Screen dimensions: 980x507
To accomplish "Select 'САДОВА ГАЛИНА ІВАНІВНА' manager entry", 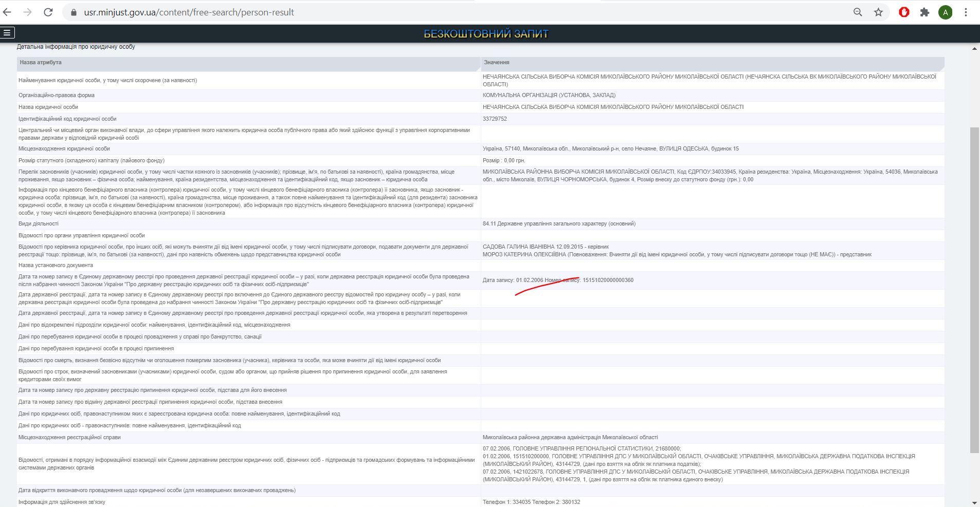I will [546, 247].
